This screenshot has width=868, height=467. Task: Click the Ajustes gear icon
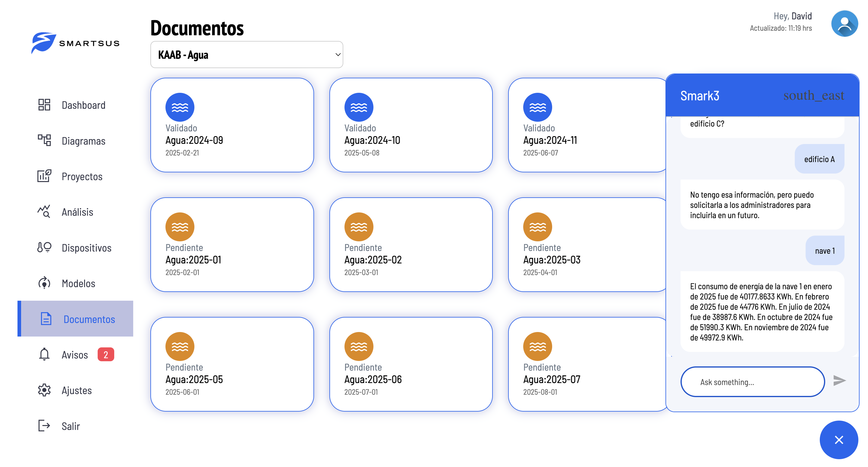(x=44, y=390)
